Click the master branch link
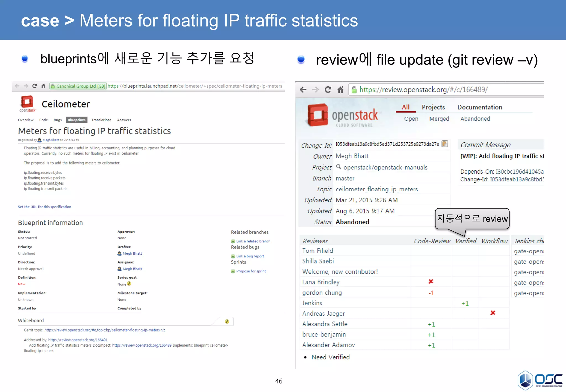566x392 pixels. coord(345,179)
